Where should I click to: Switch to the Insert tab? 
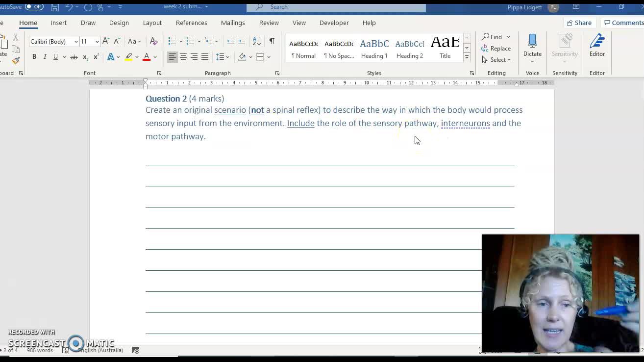[x=59, y=23]
